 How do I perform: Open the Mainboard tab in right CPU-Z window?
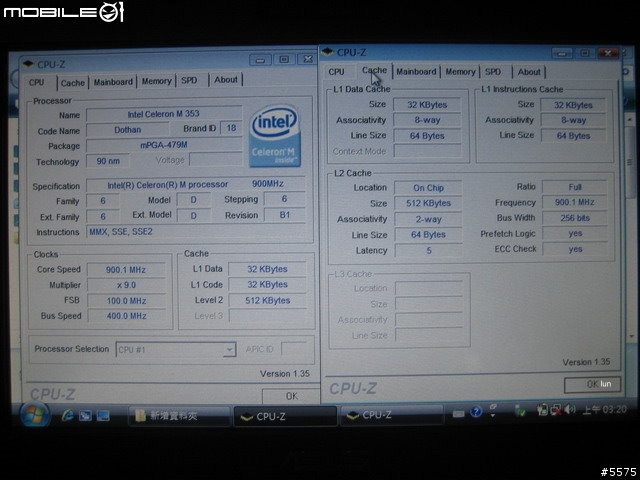click(416, 71)
